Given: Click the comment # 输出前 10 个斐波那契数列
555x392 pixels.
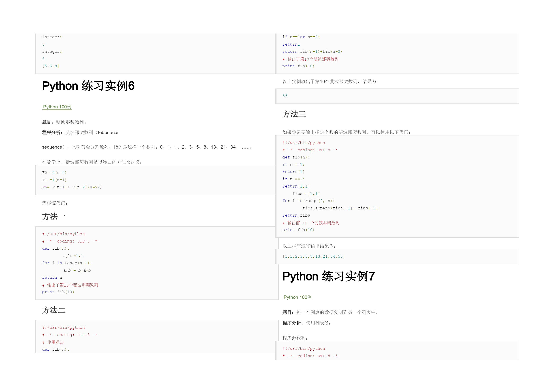Looking at the screenshot, I should 311,223.
